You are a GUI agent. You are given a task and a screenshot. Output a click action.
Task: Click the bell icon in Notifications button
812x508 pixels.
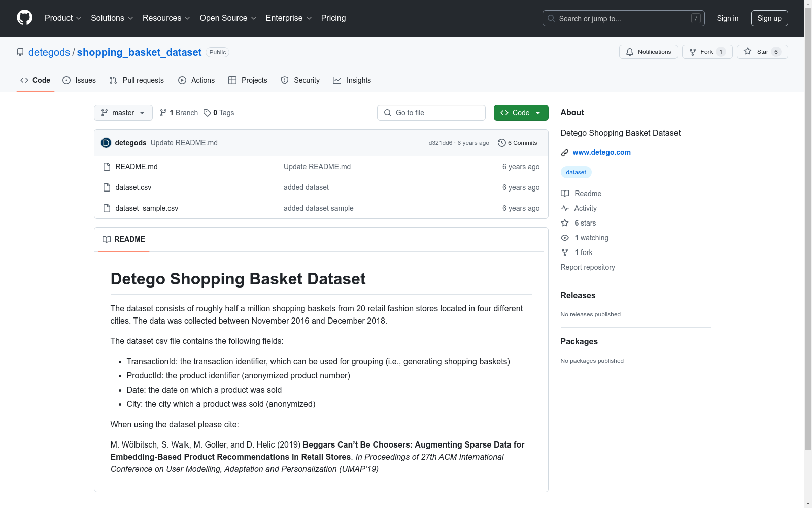tap(630, 52)
